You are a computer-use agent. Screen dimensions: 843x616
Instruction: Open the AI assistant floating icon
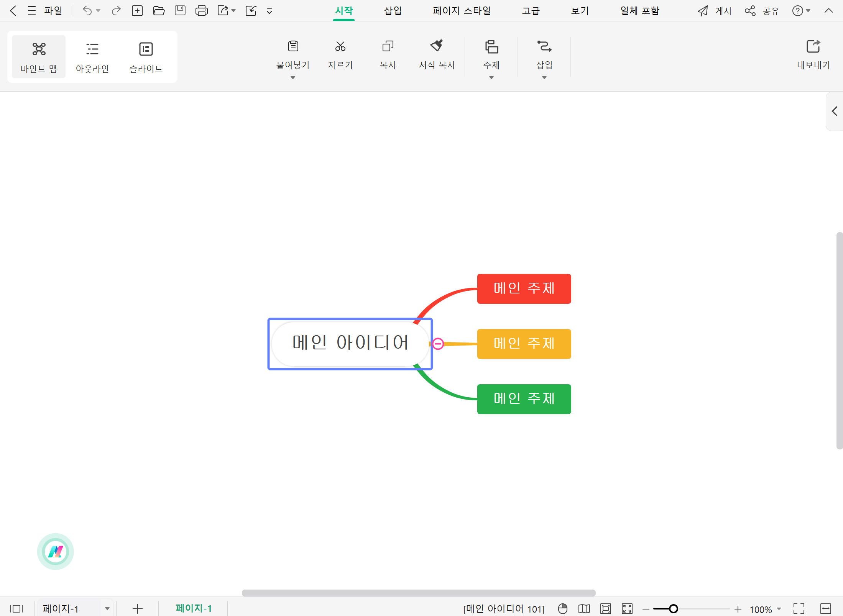[56, 551]
